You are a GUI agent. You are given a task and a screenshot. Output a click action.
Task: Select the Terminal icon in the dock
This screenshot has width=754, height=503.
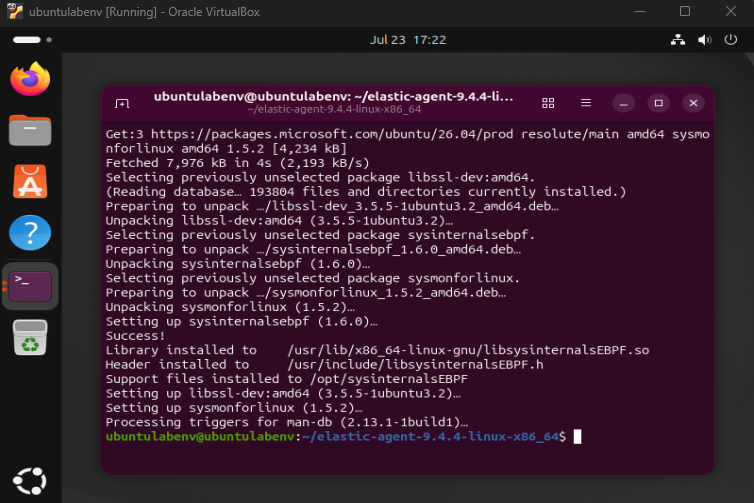(x=30, y=286)
